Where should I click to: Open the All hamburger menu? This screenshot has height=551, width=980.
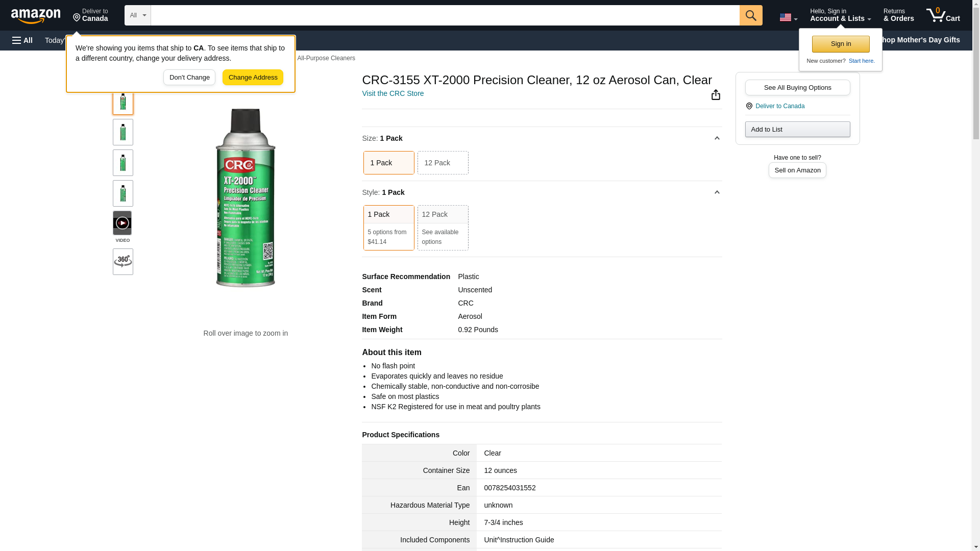tap(22, 40)
